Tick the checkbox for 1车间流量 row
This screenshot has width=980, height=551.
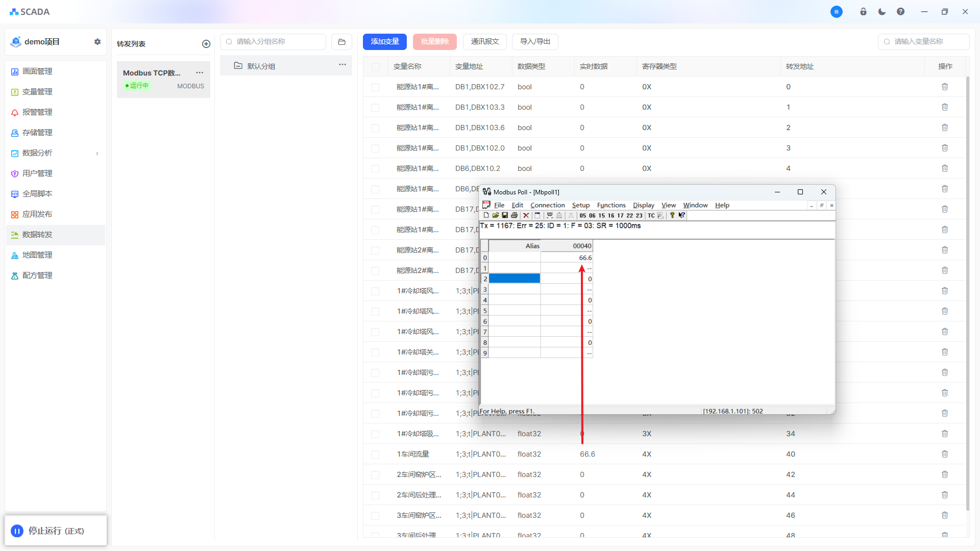coord(376,455)
